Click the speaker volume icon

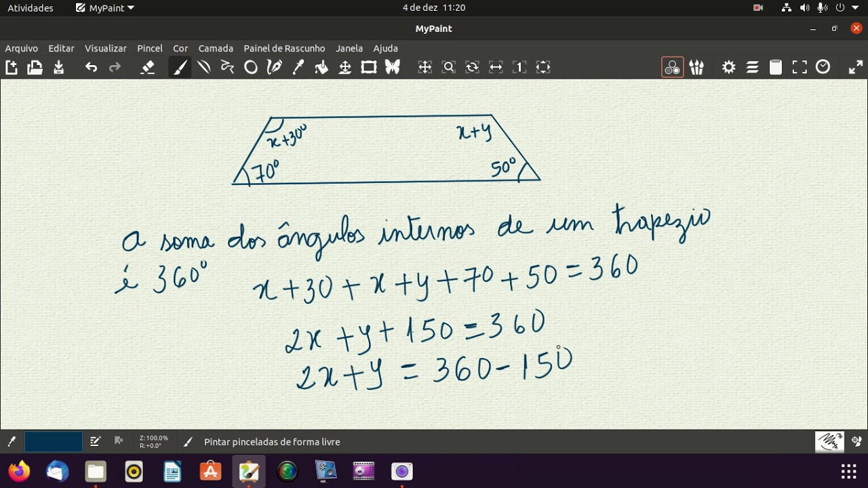click(805, 8)
